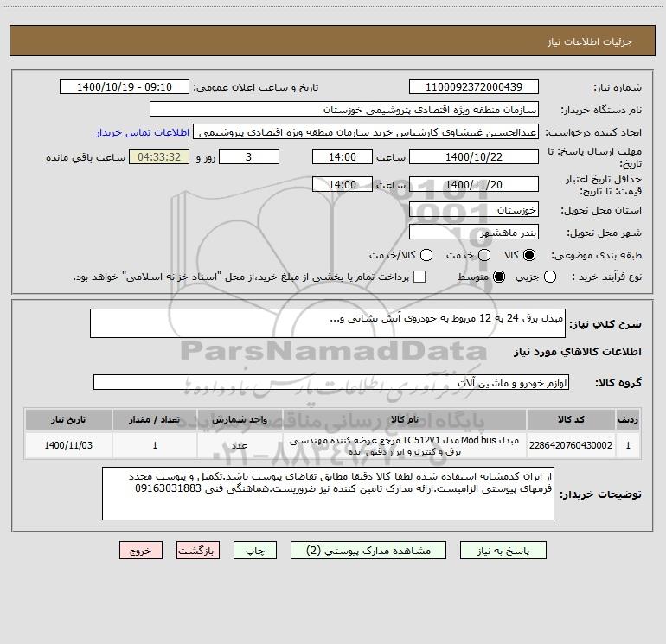The height and width of the screenshot is (644, 666).
Task: Click the تعداد / مقدار column header
Action: pos(155,419)
